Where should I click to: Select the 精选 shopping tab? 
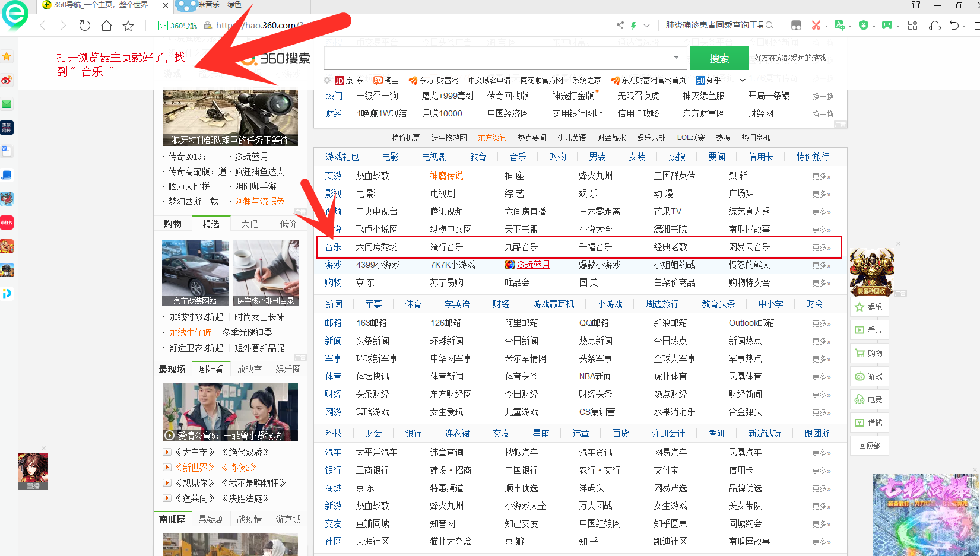(211, 224)
